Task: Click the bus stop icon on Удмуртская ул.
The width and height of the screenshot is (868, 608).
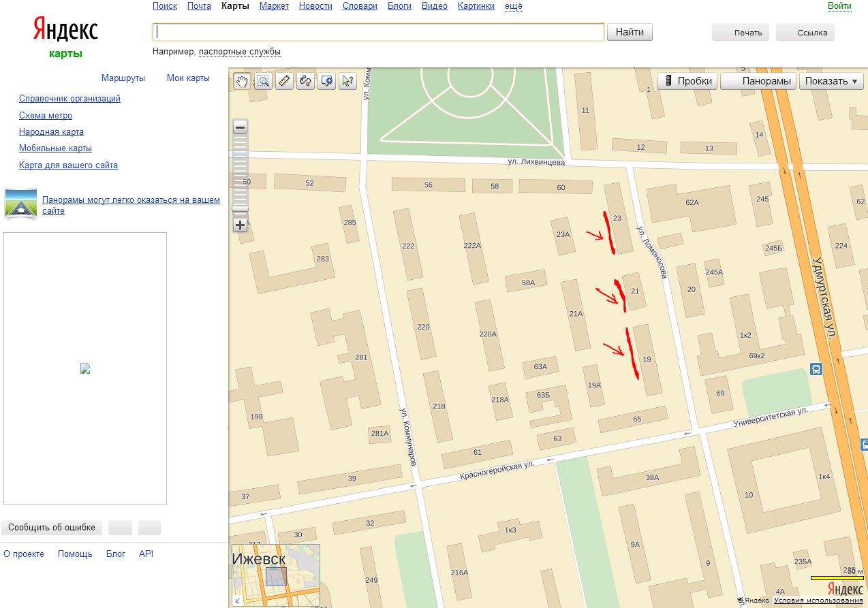Action: [816, 369]
